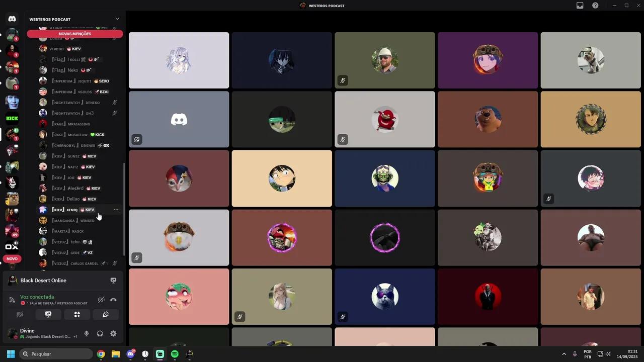
Task: Open user settings gear icon
Action: pos(113,333)
